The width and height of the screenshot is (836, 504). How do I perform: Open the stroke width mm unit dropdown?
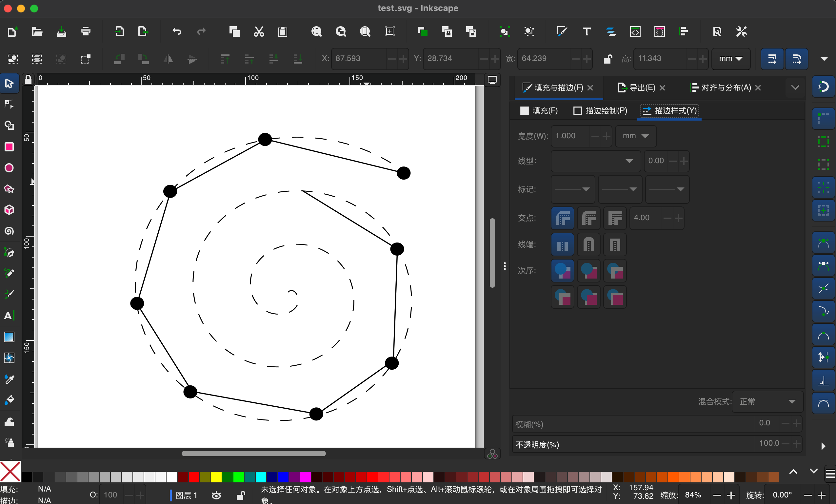tap(635, 136)
